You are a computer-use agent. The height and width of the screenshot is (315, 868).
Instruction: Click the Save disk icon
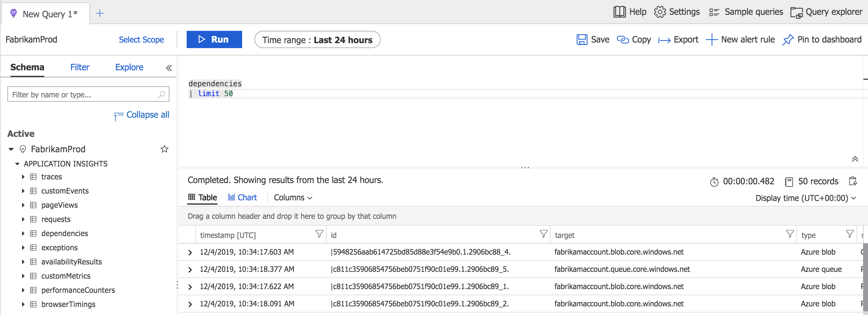tap(582, 40)
